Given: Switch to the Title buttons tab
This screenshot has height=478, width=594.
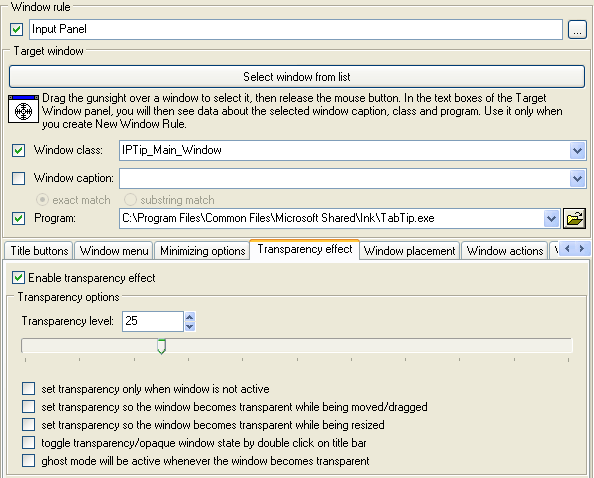Looking at the screenshot, I should point(39,251).
